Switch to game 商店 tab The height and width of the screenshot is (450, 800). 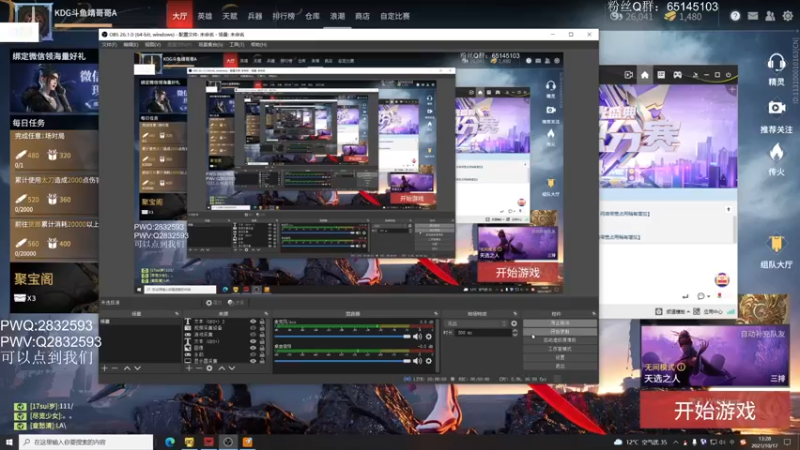click(362, 16)
